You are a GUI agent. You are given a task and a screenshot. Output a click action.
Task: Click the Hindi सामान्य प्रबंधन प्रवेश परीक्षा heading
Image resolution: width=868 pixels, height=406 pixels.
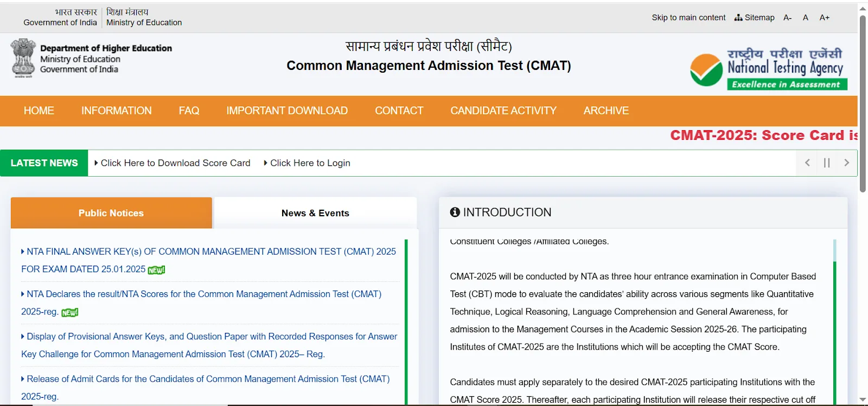coord(429,46)
